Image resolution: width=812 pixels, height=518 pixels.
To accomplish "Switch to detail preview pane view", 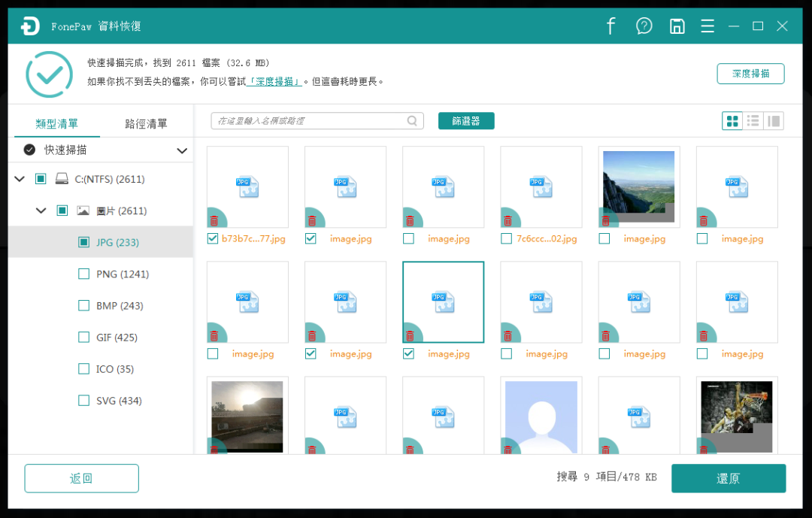I will tap(774, 121).
